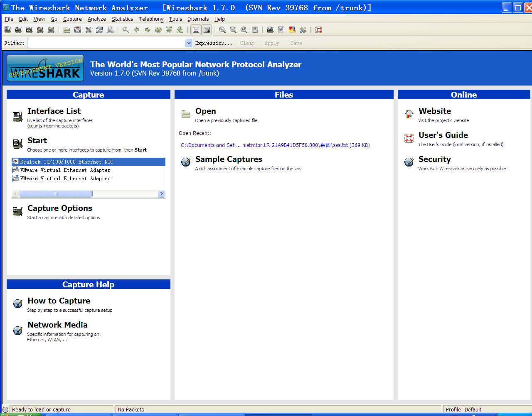Jump to last packet toolbar icon
Viewport: 532px width, 416px height.
pyautogui.click(x=180, y=30)
